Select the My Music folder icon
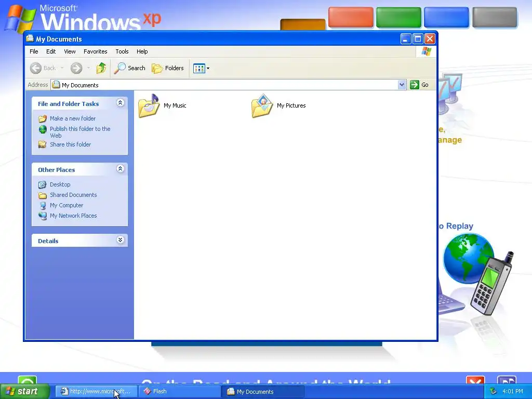Image resolution: width=532 pixels, height=399 pixels. (x=149, y=105)
